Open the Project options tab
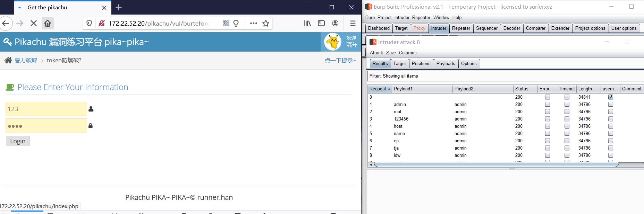Screen dimensions: 644x214 [590, 28]
